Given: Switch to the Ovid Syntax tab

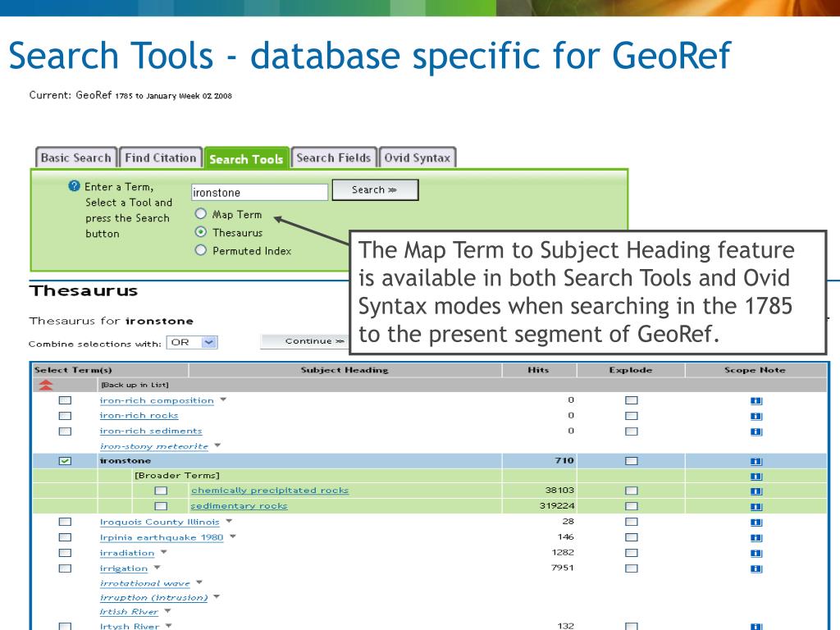Looking at the screenshot, I should tap(418, 157).
